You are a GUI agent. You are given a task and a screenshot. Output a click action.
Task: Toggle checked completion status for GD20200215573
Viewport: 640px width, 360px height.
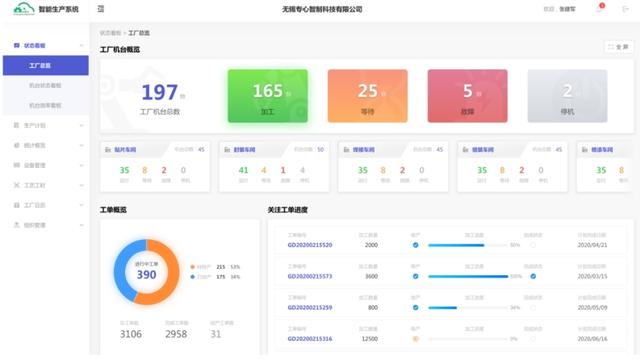533,276
